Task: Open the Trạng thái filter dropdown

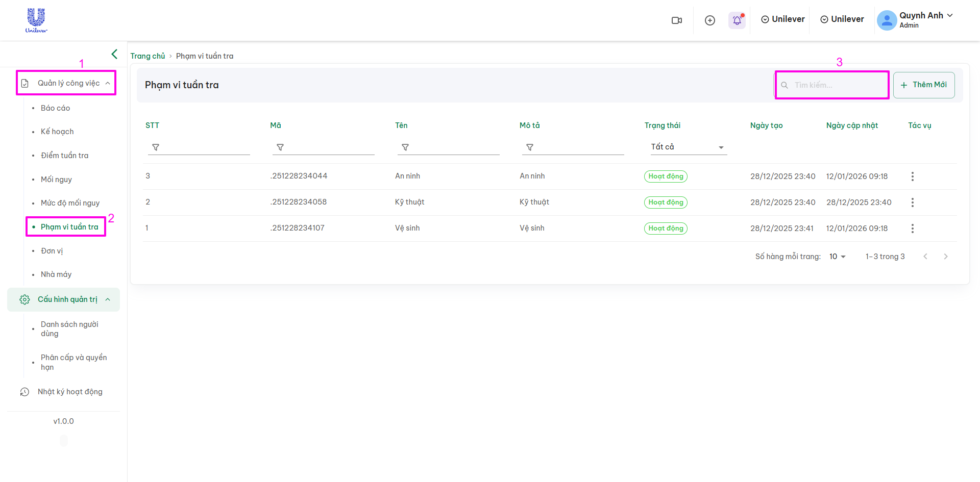Action: click(x=687, y=147)
